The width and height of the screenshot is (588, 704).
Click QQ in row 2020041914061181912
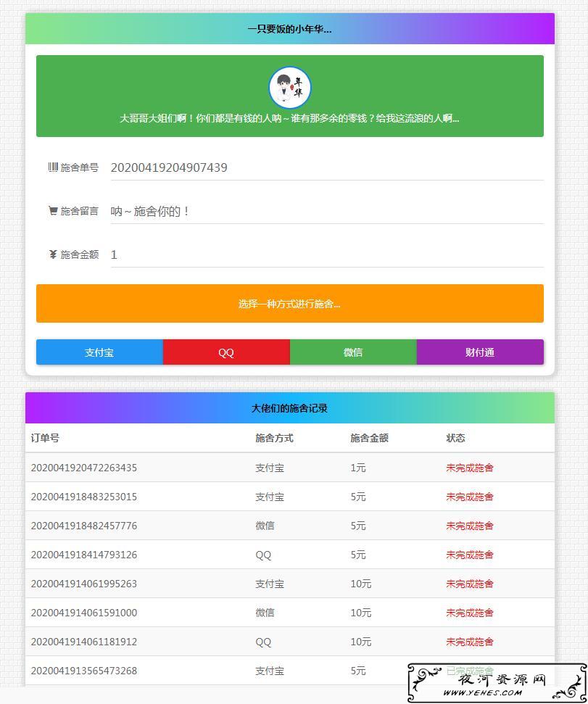tap(263, 642)
